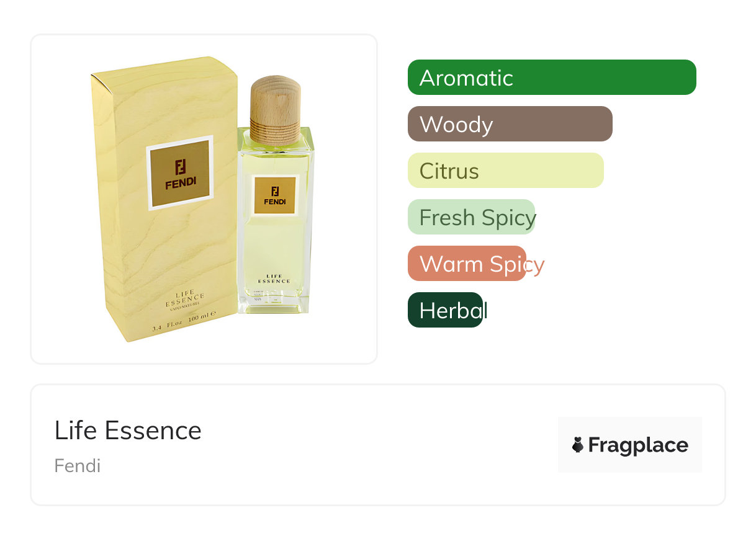Select the Aromatic accord bar

[552, 78]
